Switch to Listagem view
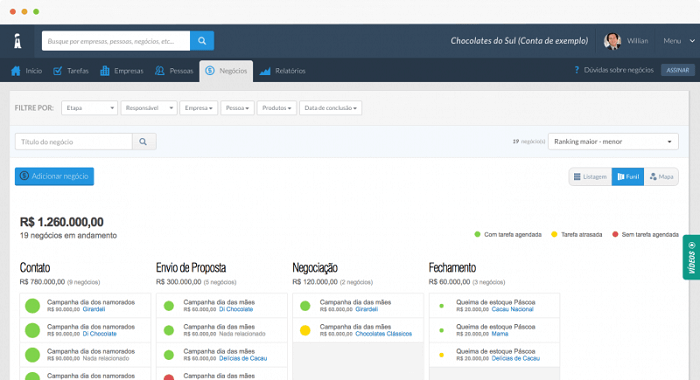Image resolution: width=700 pixels, height=380 pixels. tap(590, 177)
